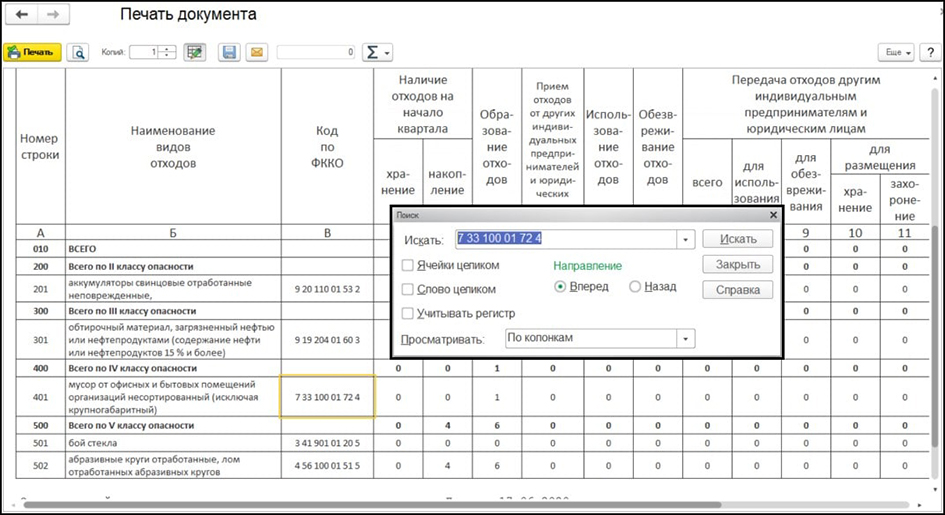The height and width of the screenshot is (515, 945).
Task: Click the horizontal scrollbar at bottom
Action: coord(374,505)
